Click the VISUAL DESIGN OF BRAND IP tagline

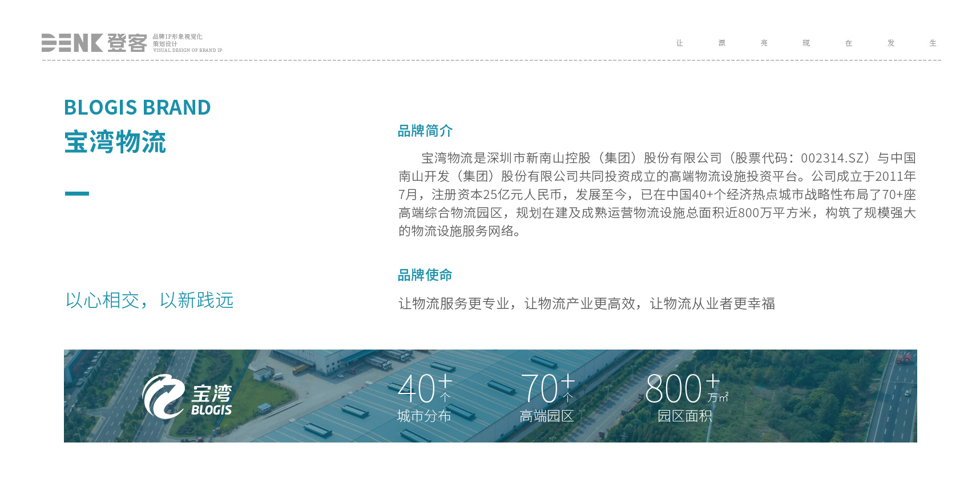click(x=187, y=51)
